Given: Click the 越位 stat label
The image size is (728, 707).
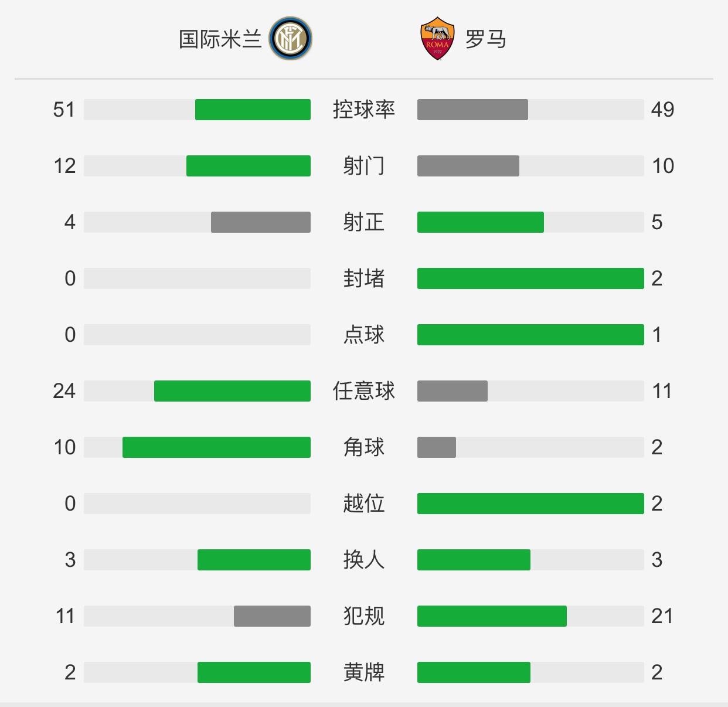Looking at the screenshot, I should 364,504.
